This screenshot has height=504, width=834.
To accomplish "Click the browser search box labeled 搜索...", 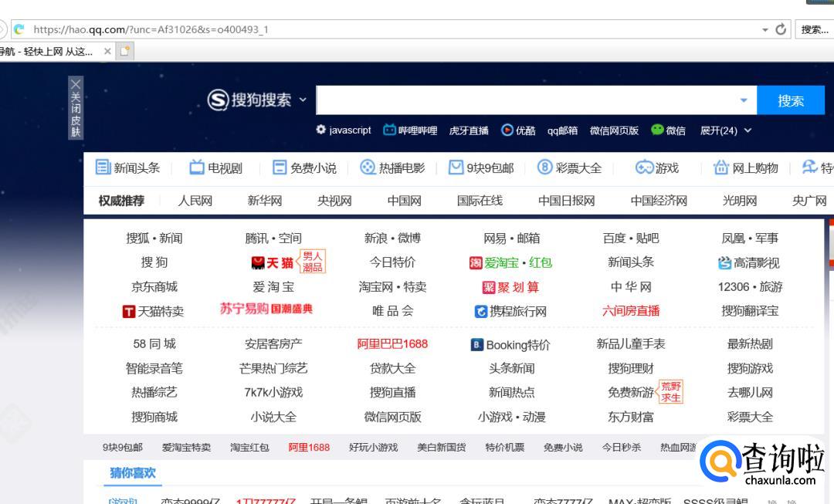I will tap(815, 30).
